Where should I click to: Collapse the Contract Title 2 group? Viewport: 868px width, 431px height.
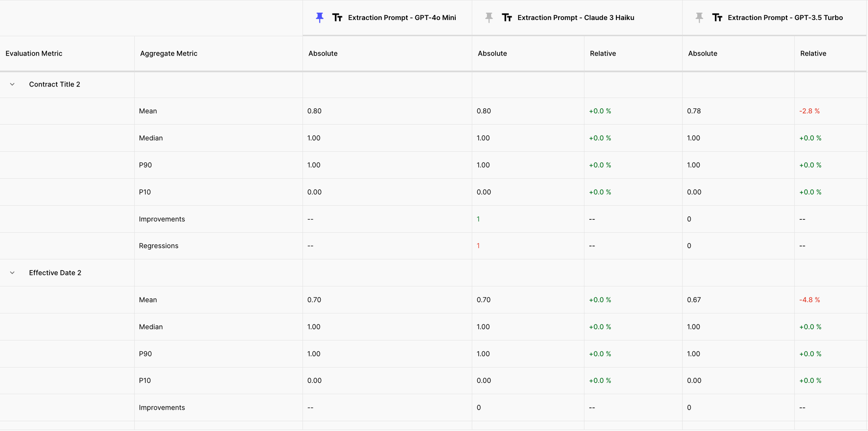12,84
